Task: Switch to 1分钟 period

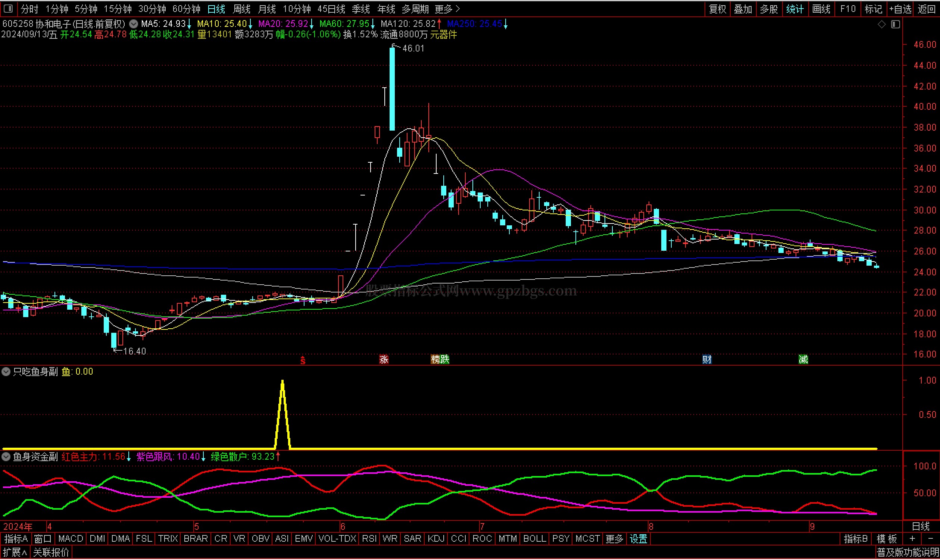Action: tap(57, 9)
